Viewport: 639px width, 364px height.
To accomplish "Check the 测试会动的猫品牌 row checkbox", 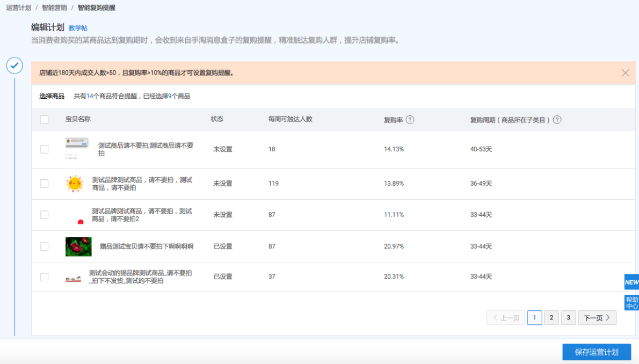I will pyautogui.click(x=44, y=277).
